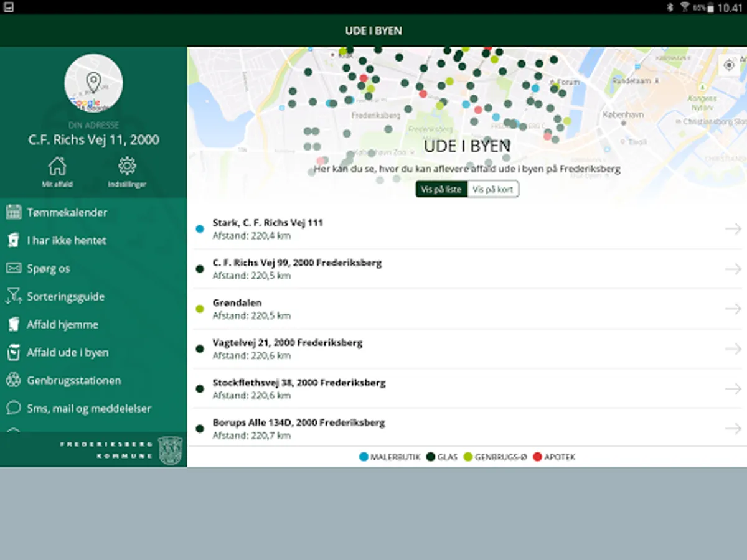Tap the address map pin thumbnail
Screen dimensions: 747x560
(x=93, y=83)
